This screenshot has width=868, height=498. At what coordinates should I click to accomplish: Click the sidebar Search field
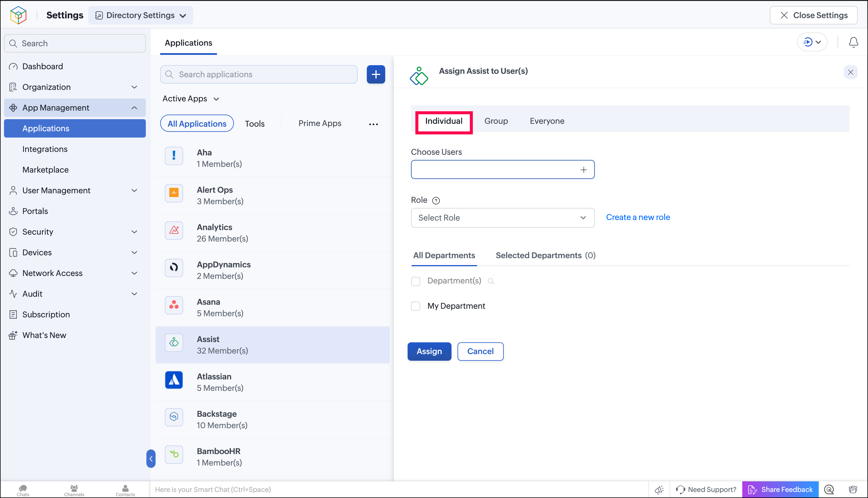coord(75,43)
